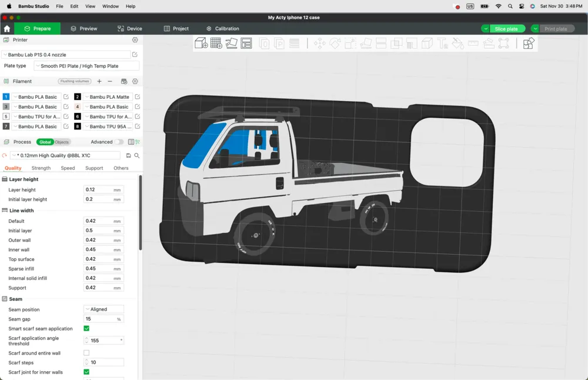The height and width of the screenshot is (380, 588).
Task: Open the Calibration tab
Action: tap(223, 28)
